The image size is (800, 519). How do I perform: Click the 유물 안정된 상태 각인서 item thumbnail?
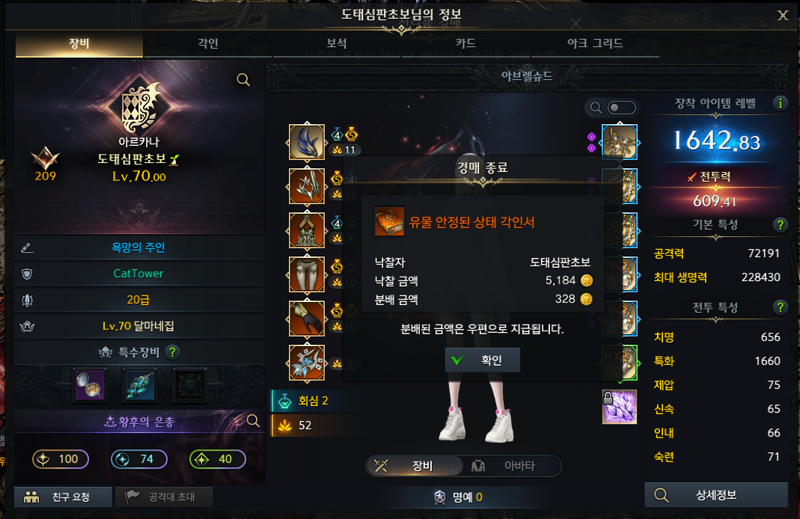[389, 222]
